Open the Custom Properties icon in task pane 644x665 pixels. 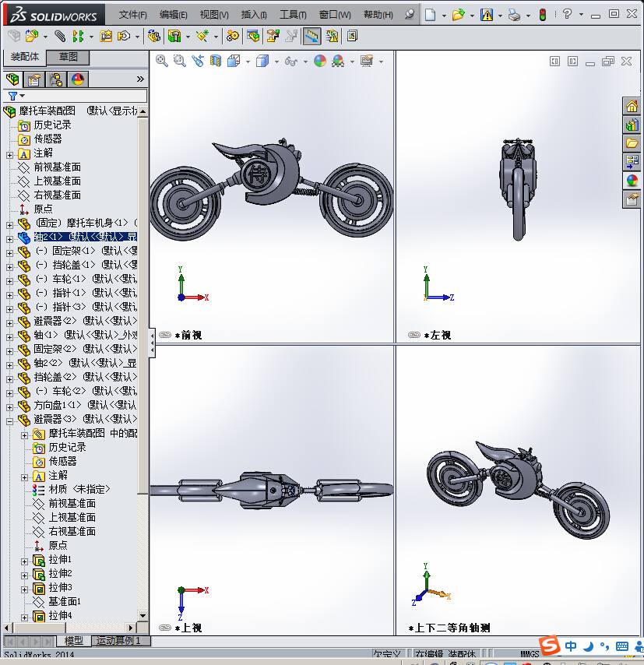(632, 199)
